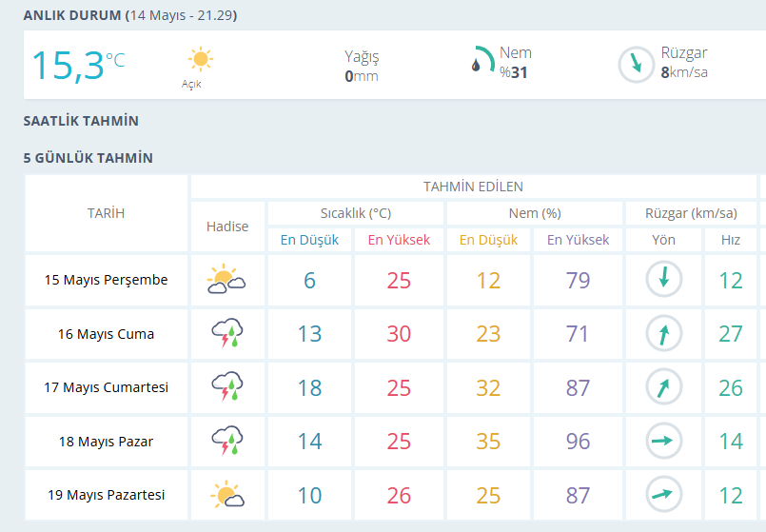Click highest humidity 79 for 15 Mayıs

tap(578, 281)
